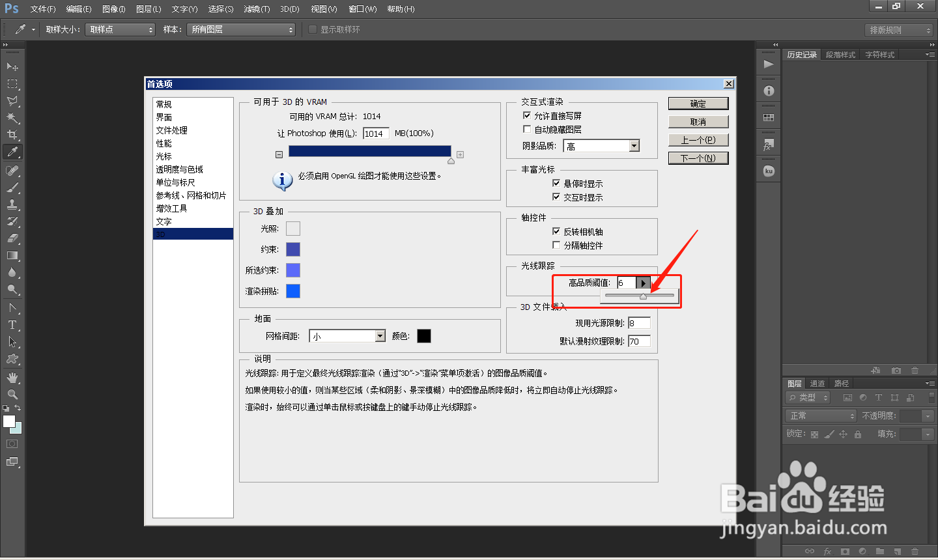
Task: Select the Healing Brush tool
Action: pos(12,171)
